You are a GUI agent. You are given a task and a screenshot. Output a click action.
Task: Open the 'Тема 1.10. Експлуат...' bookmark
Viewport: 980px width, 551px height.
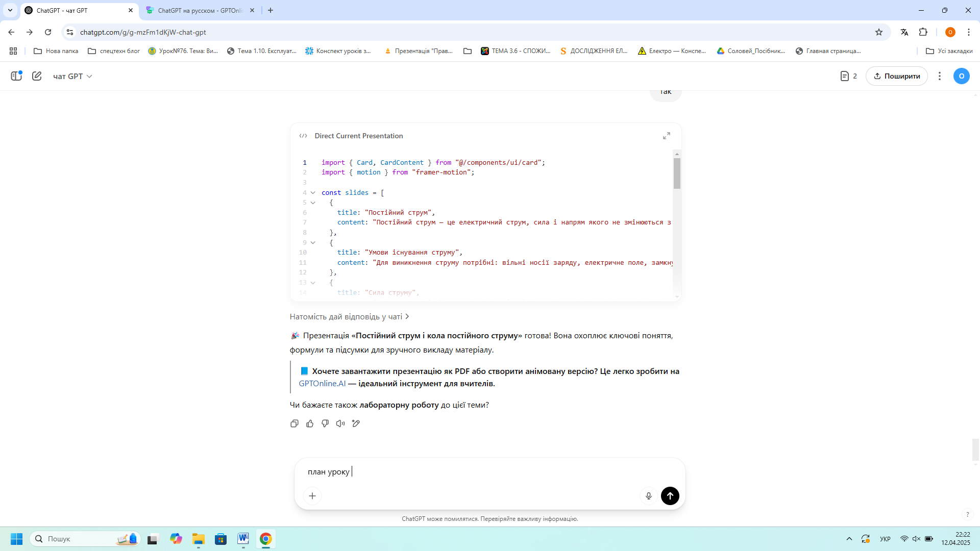point(262,51)
